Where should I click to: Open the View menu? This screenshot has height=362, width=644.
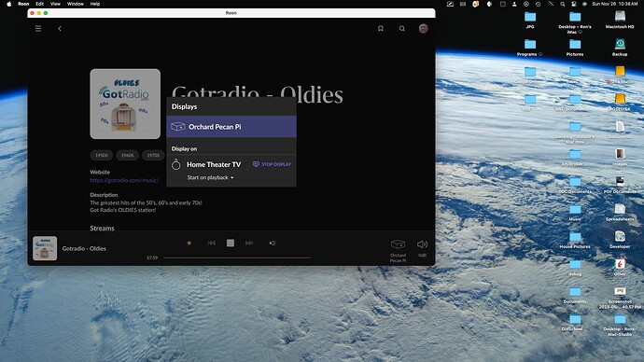pos(55,4)
